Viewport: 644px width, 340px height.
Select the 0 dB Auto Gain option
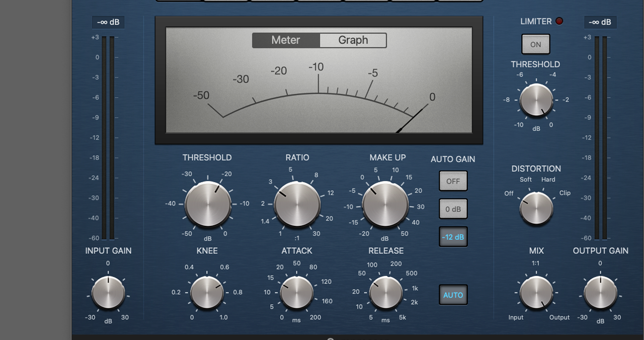(453, 209)
